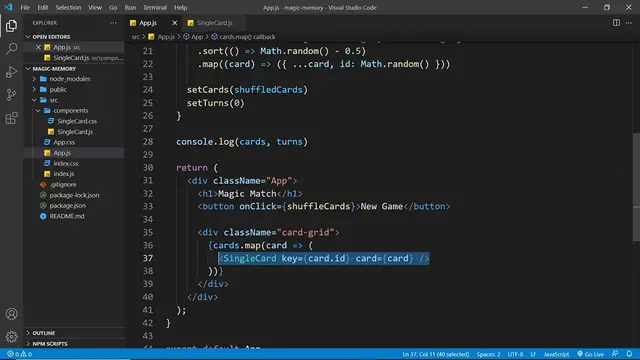Open README.md in explorer
640x360 pixels.
point(67,216)
